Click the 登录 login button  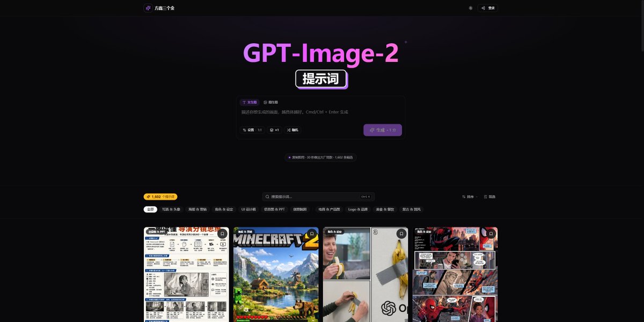coord(488,8)
